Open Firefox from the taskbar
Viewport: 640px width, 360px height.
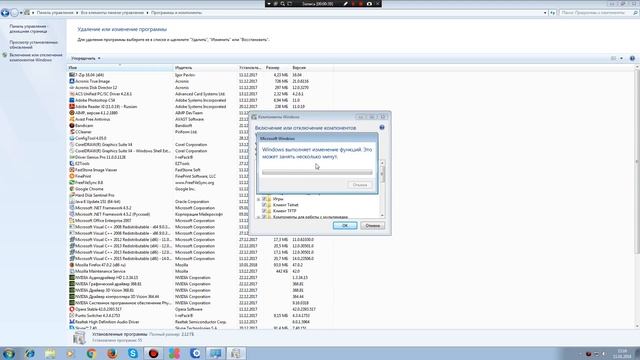(x=112, y=353)
